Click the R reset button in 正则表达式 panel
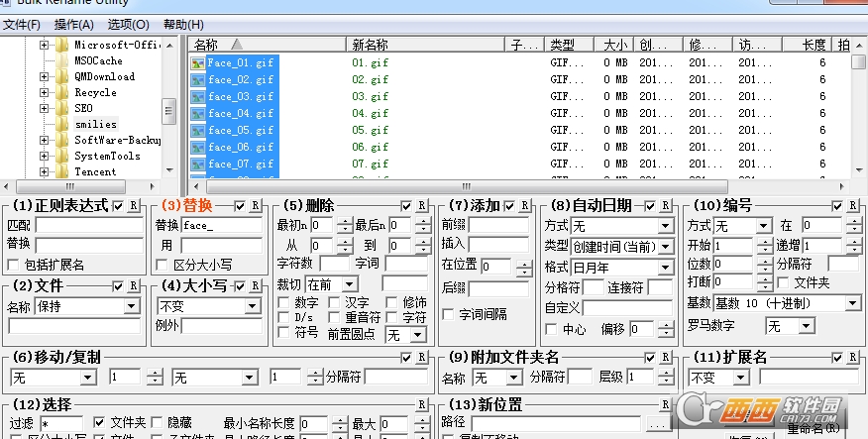This screenshot has width=868, height=439. (x=134, y=206)
